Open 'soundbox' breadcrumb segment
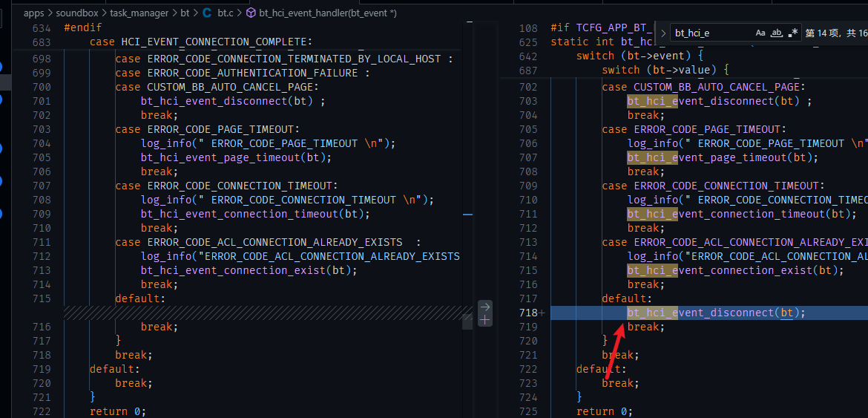This screenshot has height=418, width=868. [76, 12]
